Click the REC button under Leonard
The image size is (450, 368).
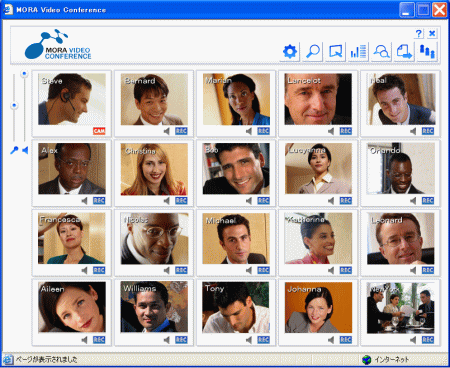[428, 270]
